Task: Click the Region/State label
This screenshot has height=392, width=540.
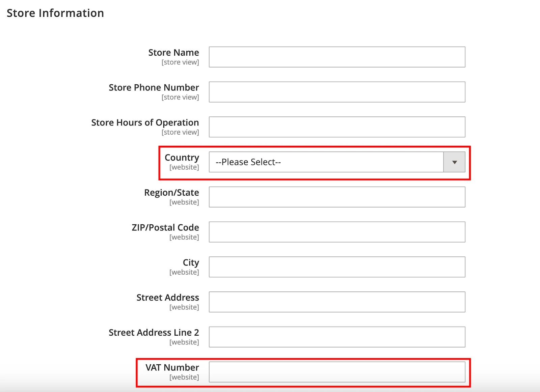Action: pos(171,193)
